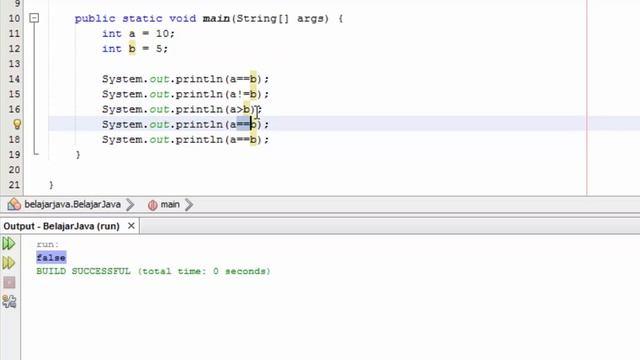Expand the chevron after belajarjava.BelajarJava breadcrumb

pos(130,204)
